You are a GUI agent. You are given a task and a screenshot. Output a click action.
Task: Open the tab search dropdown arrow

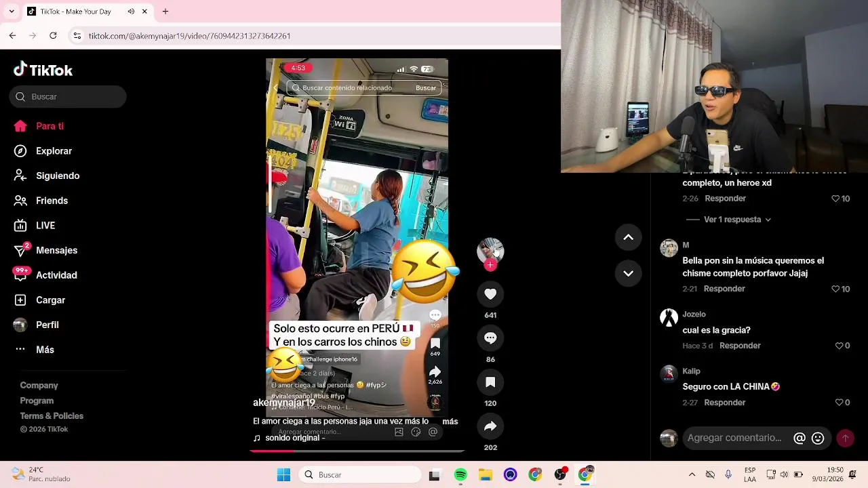click(x=12, y=12)
